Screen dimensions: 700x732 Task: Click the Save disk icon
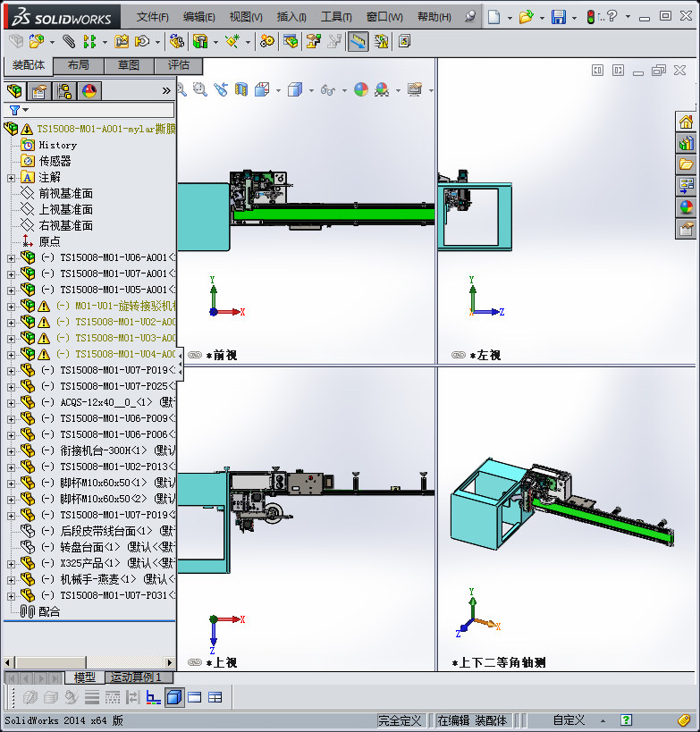tap(559, 17)
